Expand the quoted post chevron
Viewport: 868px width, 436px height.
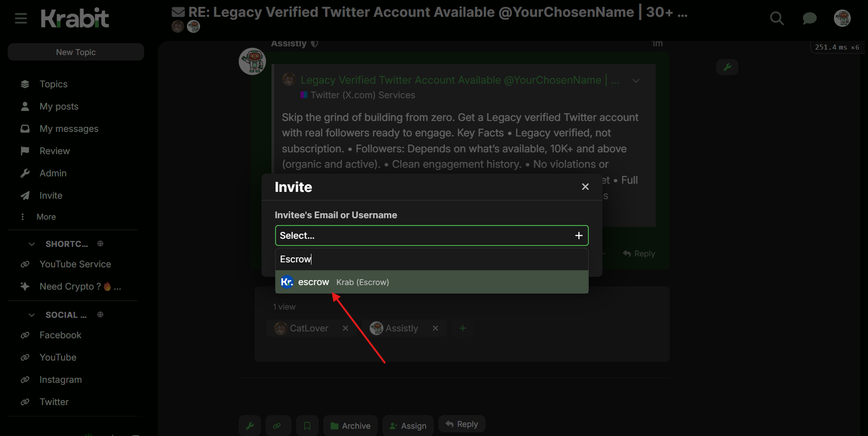pyautogui.click(x=636, y=80)
